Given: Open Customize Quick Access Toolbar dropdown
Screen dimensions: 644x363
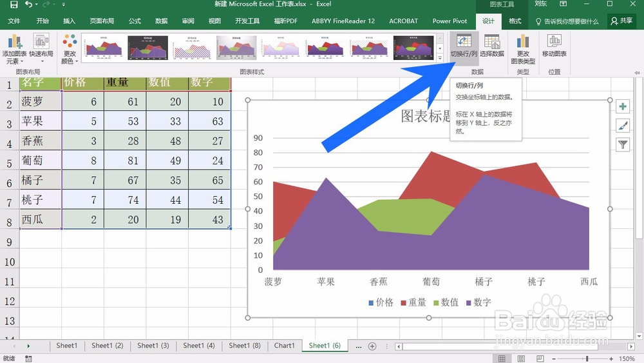Looking at the screenshot, I should coord(63,5).
